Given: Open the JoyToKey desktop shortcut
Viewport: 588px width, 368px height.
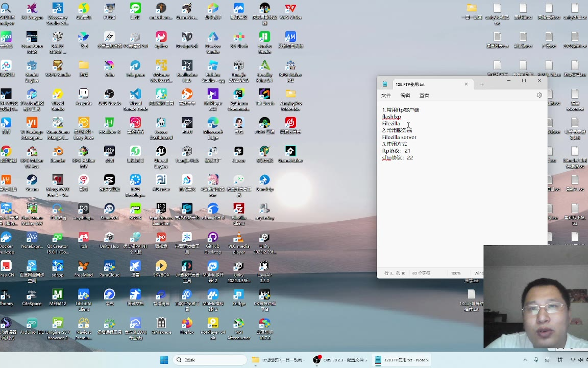Looking at the screenshot, I should click(265, 212).
